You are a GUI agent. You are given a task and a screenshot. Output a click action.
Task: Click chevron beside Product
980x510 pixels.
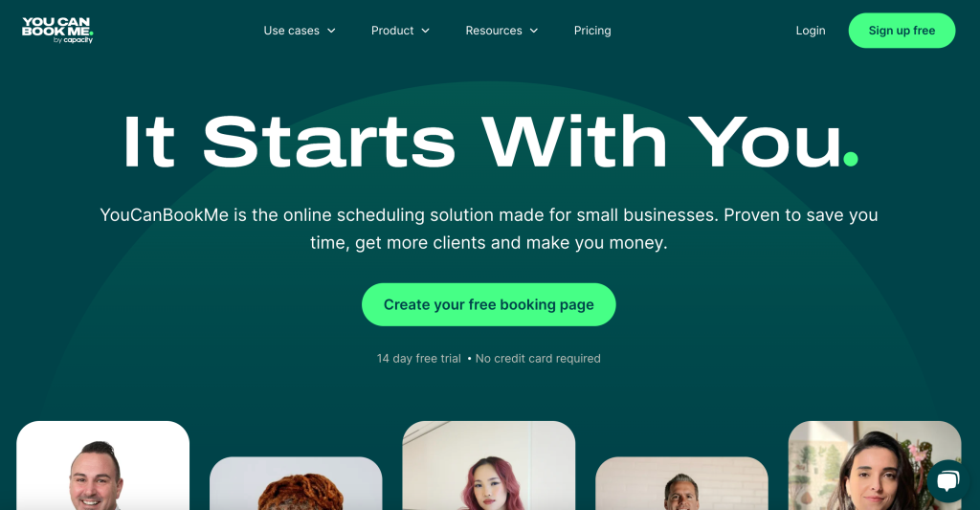pyautogui.click(x=425, y=31)
